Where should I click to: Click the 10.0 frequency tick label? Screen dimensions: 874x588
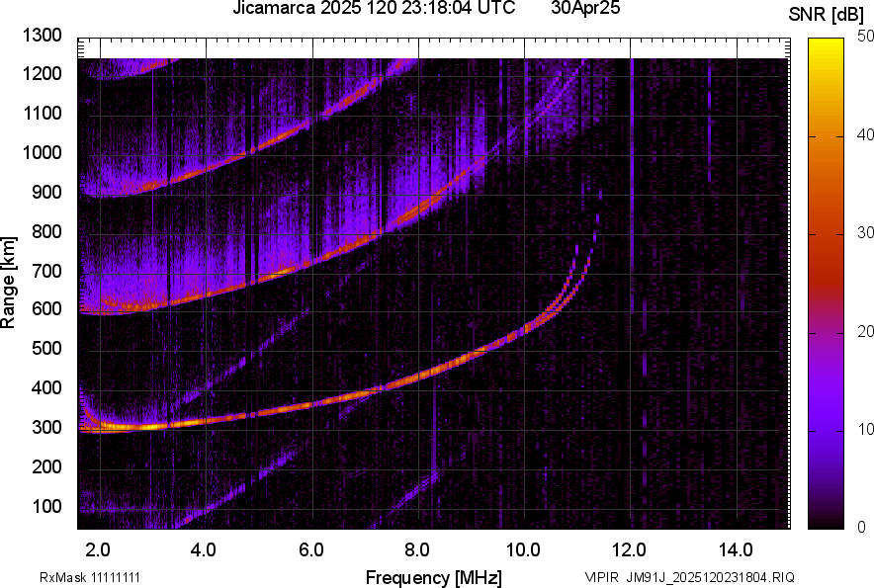tap(522, 550)
